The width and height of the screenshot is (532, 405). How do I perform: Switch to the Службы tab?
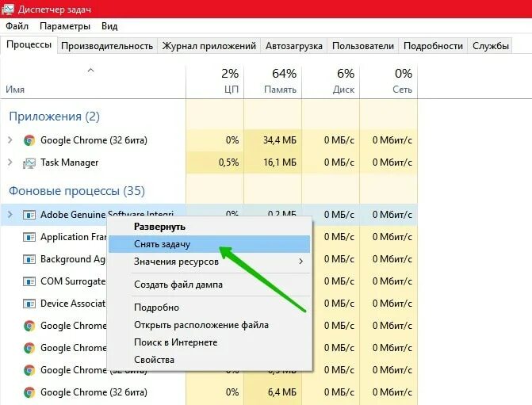coord(490,46)
